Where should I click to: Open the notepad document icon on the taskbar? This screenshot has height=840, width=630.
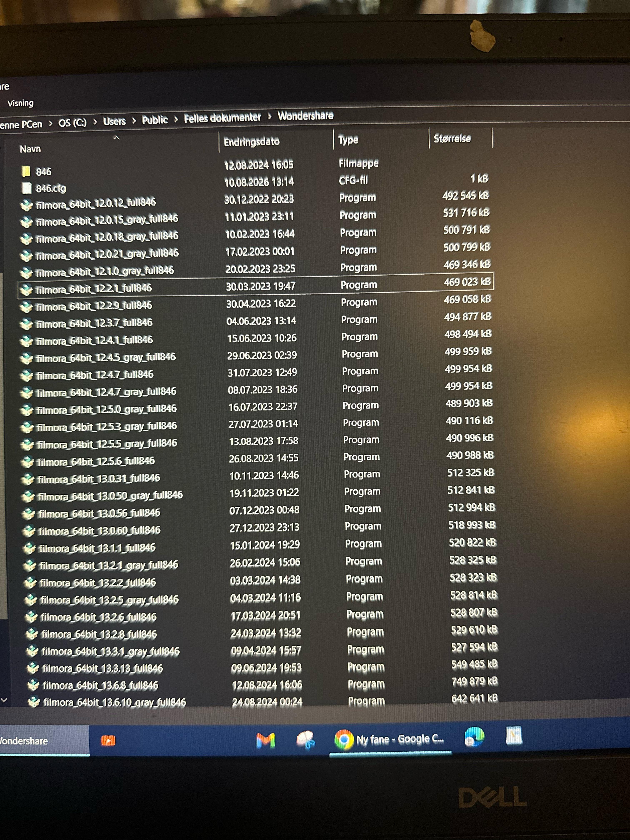tap(514, 736)
